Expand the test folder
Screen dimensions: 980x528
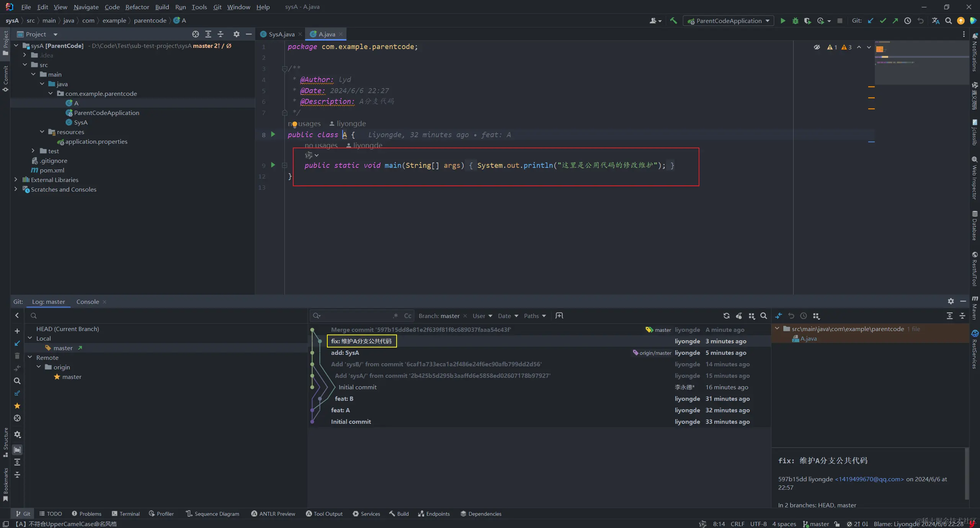(33, 151)
